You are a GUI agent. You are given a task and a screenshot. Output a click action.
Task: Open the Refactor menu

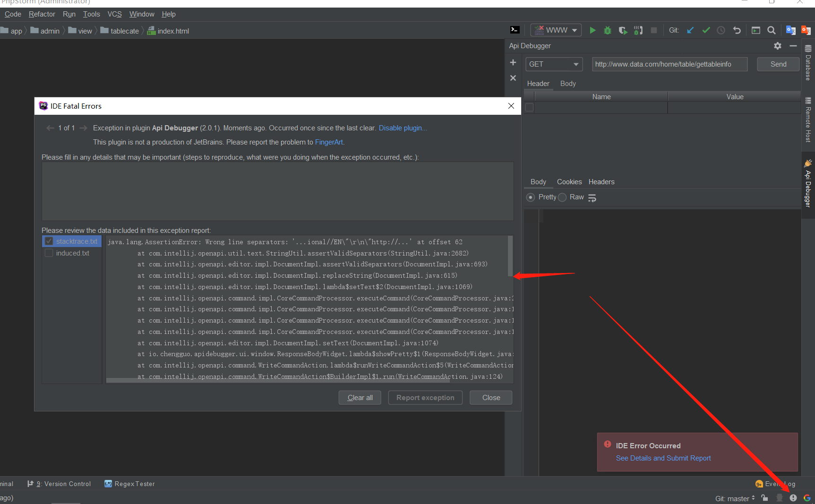point(42,14)
